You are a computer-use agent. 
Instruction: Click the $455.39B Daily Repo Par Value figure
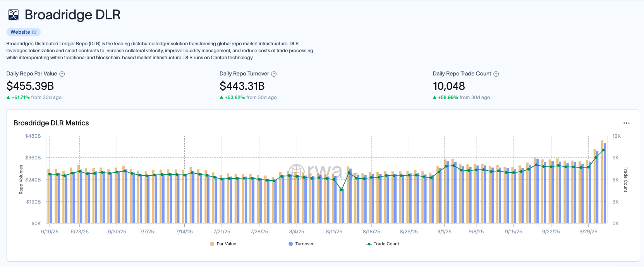coord(30,86)
